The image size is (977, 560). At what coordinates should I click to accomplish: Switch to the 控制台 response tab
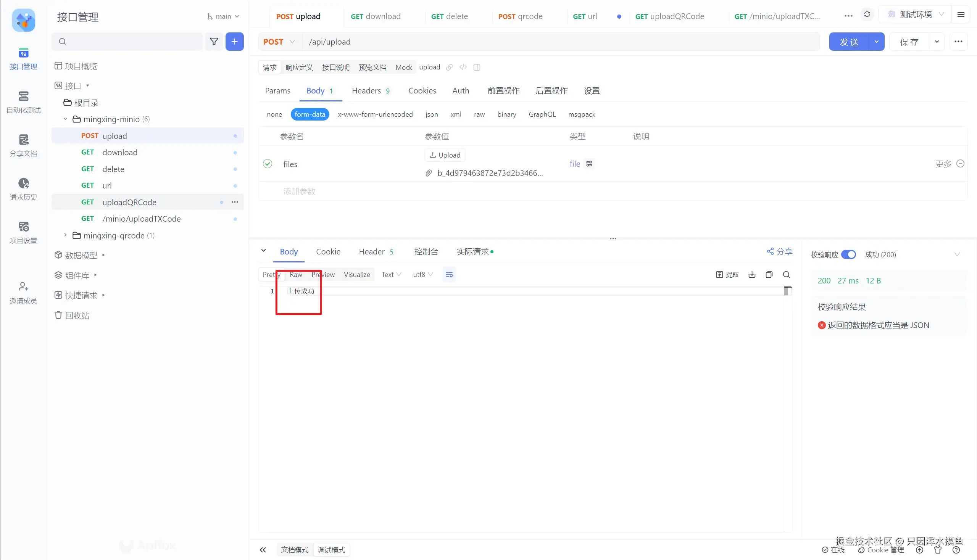pyautogui.click(x=426, y=251)
